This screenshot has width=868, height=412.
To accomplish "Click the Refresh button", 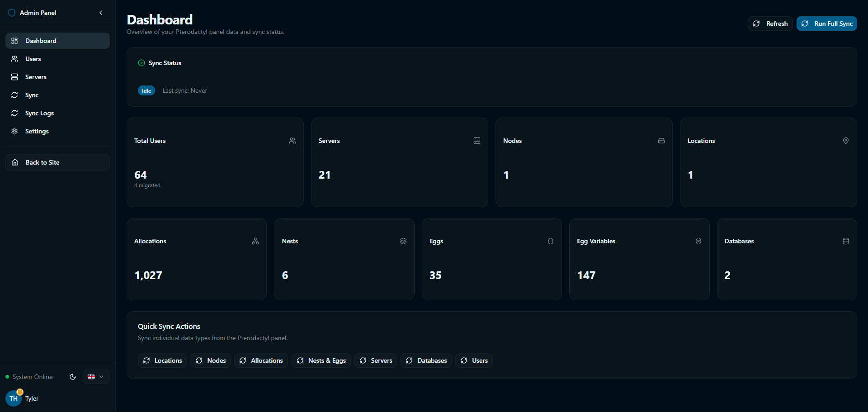I will click(770, 24).
